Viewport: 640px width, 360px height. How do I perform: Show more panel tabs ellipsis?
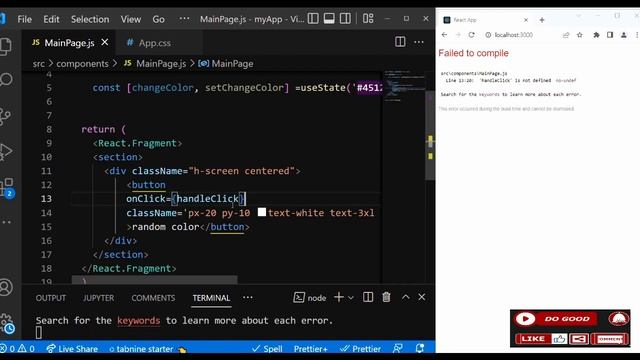coord(248,298)
